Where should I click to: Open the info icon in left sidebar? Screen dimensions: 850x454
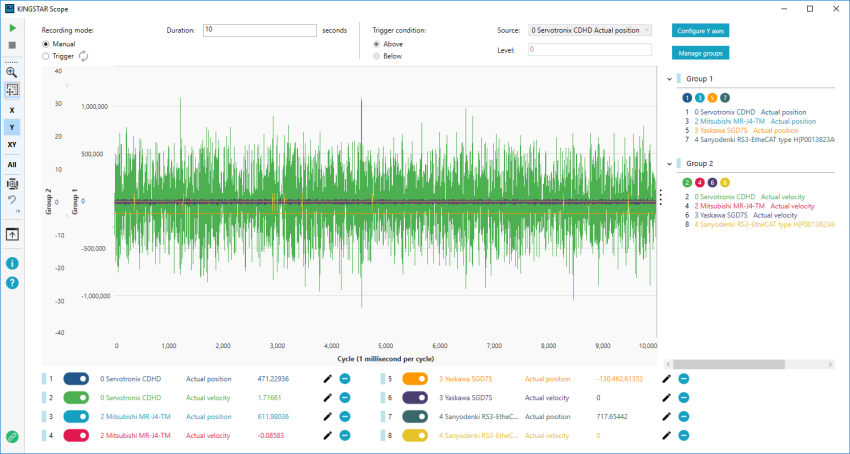12,263
